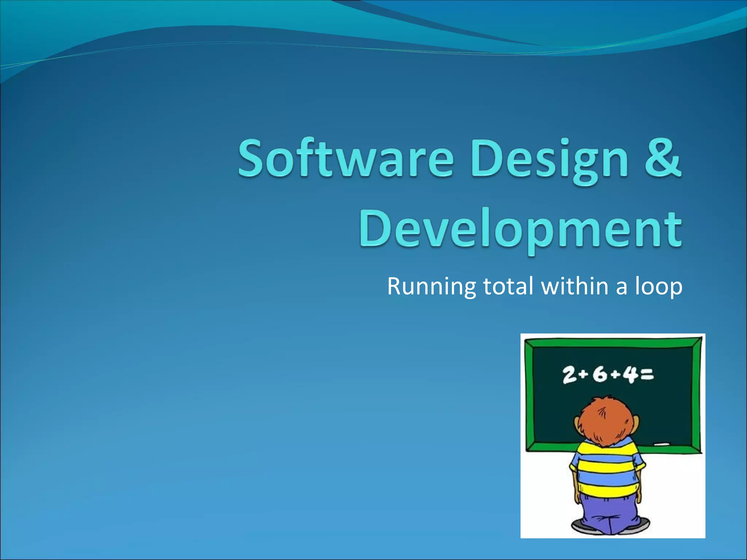Click the number 6 on the chalkboard
This screenshot has height=560, width=747.
(x=600, y=375)
